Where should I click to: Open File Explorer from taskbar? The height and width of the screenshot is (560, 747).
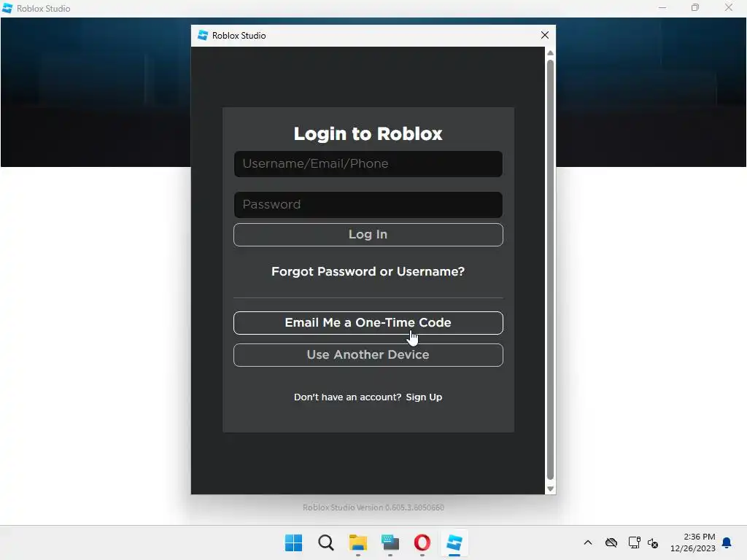click(x=357, y=542)
